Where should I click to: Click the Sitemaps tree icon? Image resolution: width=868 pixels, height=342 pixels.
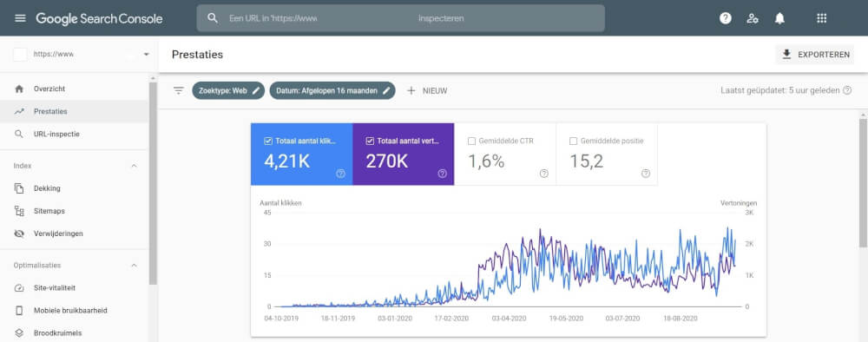coord(19,211)
